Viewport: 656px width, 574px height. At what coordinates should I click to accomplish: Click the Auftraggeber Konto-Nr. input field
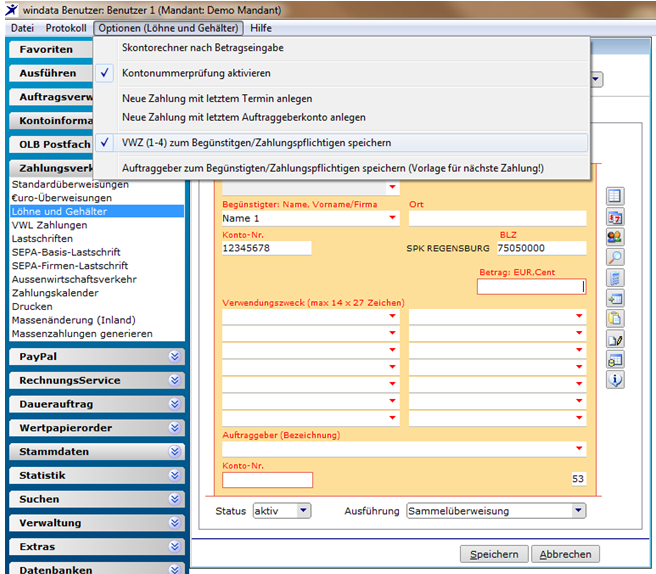point(267,480)
